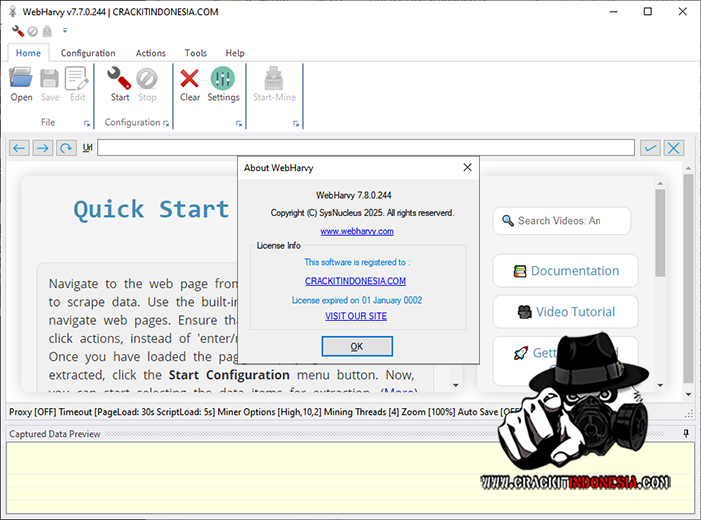This screenshot has height=520, width=701.
Task: Reload page with the refresh arrow icon
Action: [x=66, y=148]
